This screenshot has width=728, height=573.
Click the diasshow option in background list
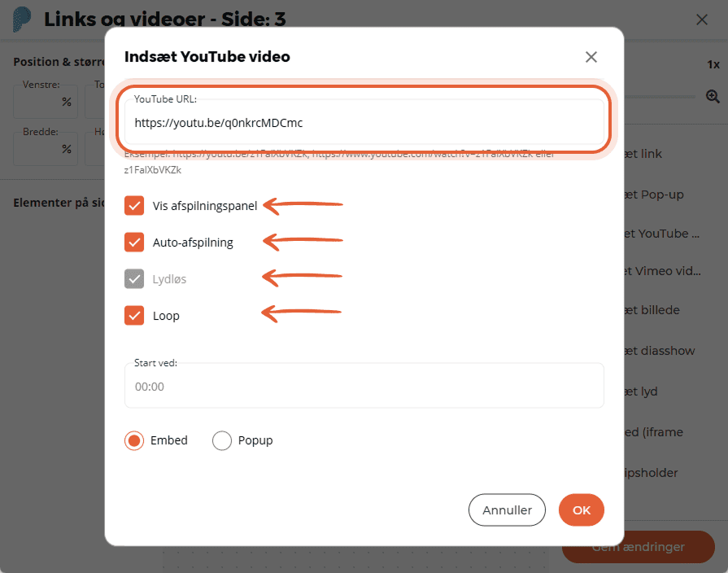660,351
